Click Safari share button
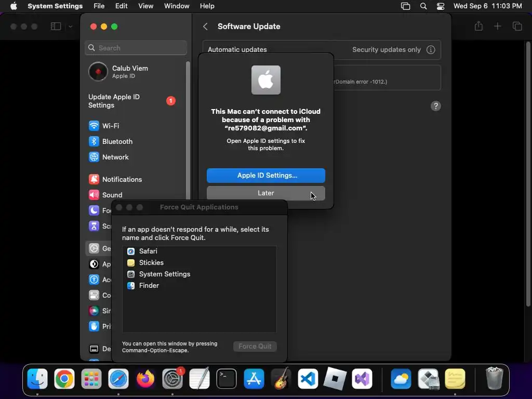Screen dimensions: 532x399 click(x=478, y=26)
